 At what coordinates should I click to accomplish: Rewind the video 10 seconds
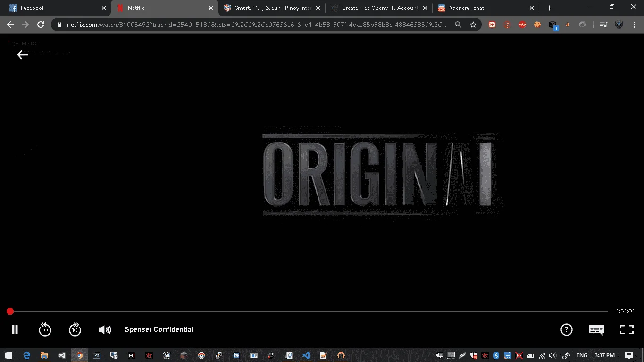point(45,329)
